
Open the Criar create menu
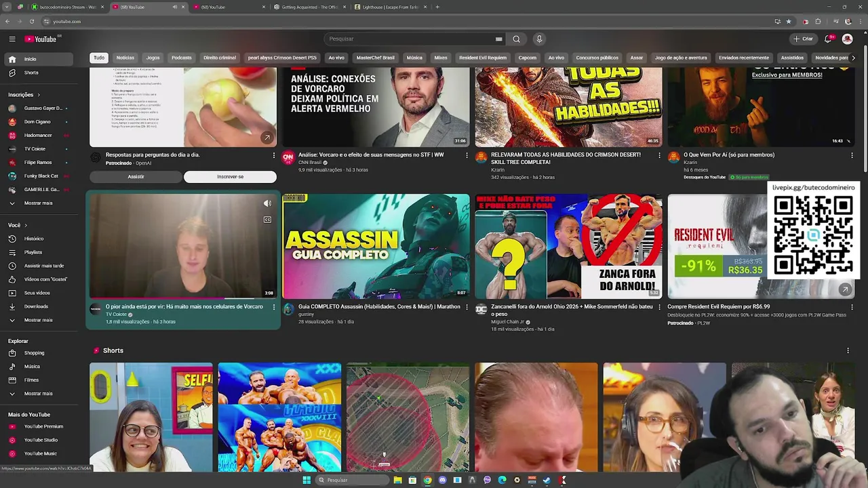coord(803,39)
